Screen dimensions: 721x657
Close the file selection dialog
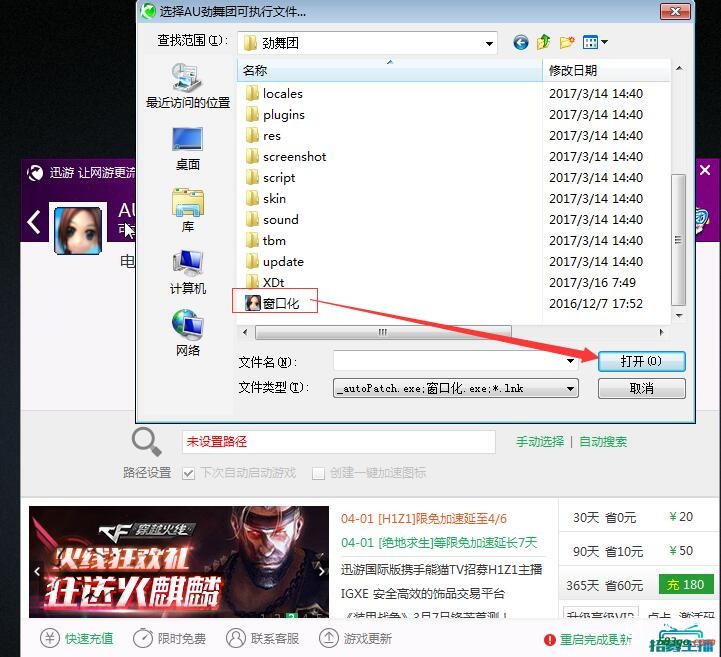pos(675,11)
